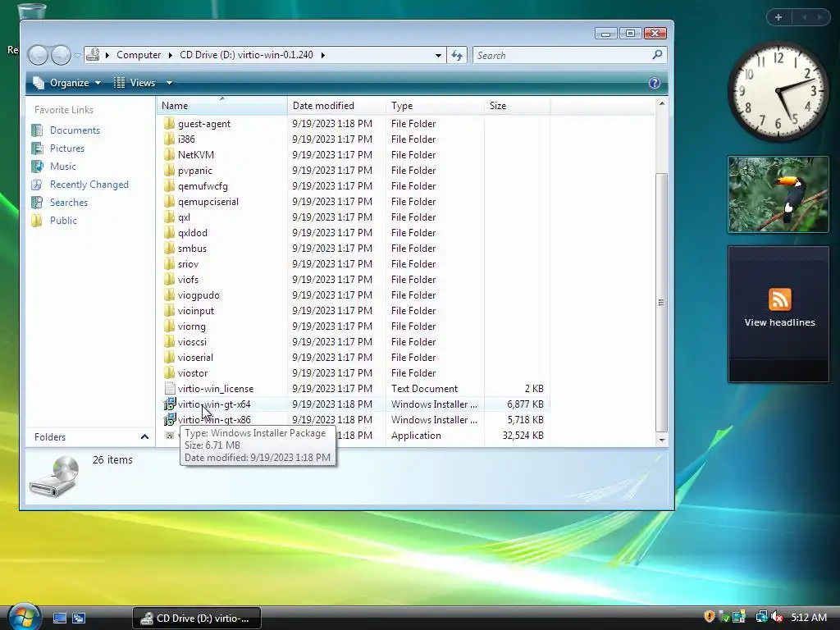The width and height of the screenshot is (840, 630).
Task: Expand arrow after Computer breadcrumb
Action: (171, 55)
